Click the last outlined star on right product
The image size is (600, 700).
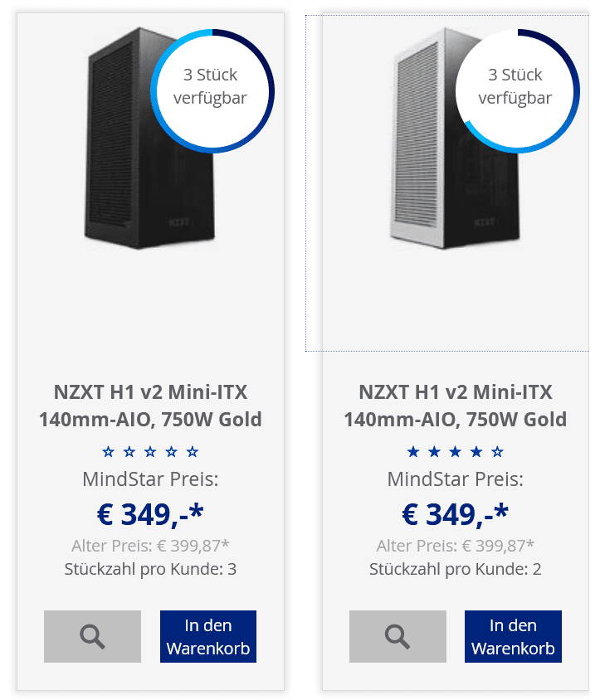[497, 452]
